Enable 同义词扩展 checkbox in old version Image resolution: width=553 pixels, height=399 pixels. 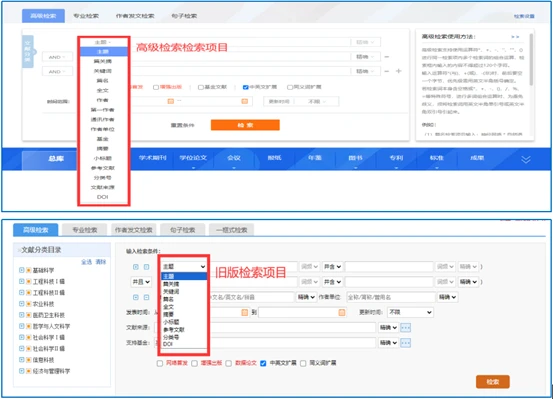(303, 363)
